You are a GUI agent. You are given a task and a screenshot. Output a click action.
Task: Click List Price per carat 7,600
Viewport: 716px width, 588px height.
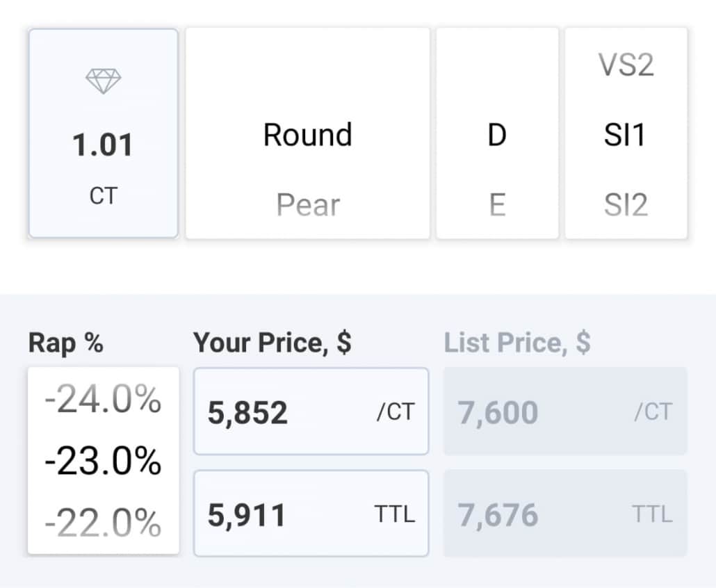(x=565, y=411)
